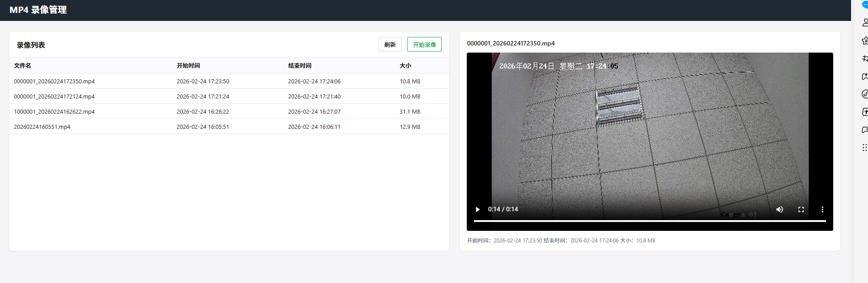Click end time 2026-02-24 17:24:06 cell

tap(314, 81)
